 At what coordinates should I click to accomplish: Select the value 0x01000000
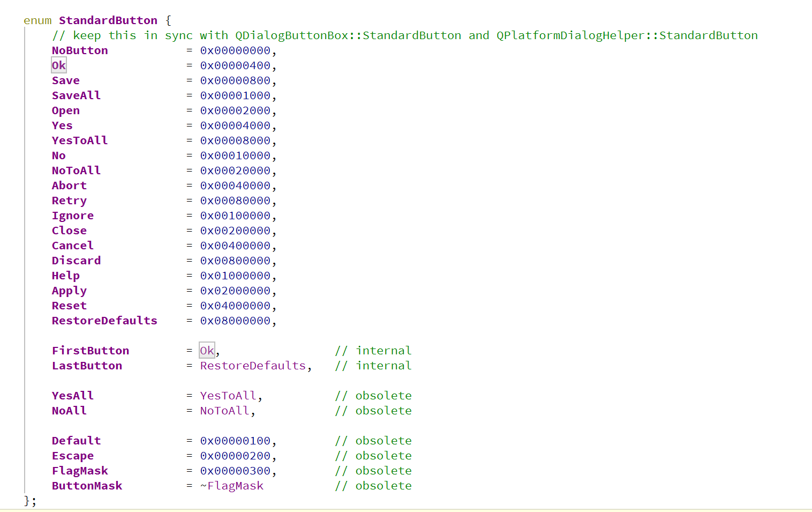(x=236, y=276)
